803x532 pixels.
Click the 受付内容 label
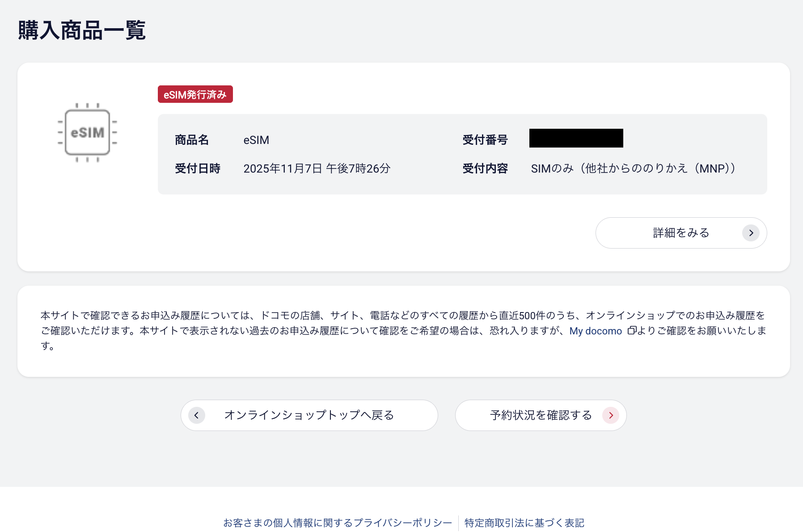(x=485, y=169)
